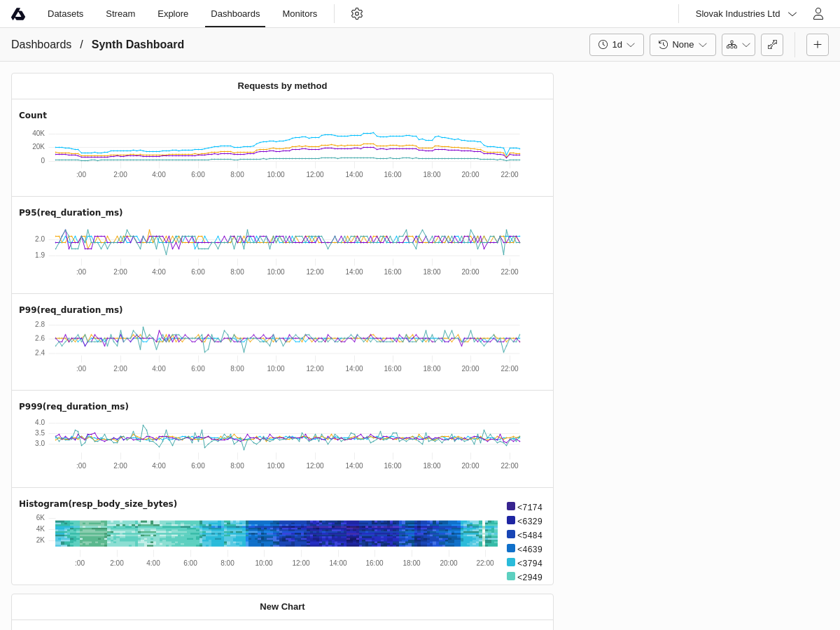The height and width of the screenshot is (630, 840).
Task: Go to the Datasets tab
Action: 65,14
